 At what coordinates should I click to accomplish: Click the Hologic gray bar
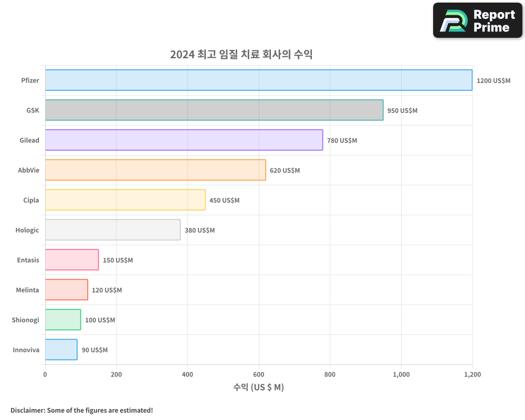pyautogui.click(x=113, y=230)
